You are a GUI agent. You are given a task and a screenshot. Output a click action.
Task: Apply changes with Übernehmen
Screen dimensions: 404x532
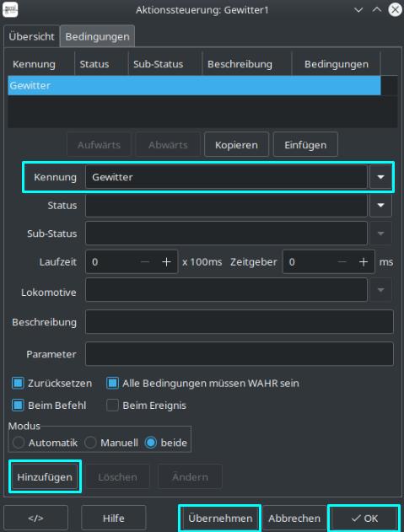[x=220, y=519]
